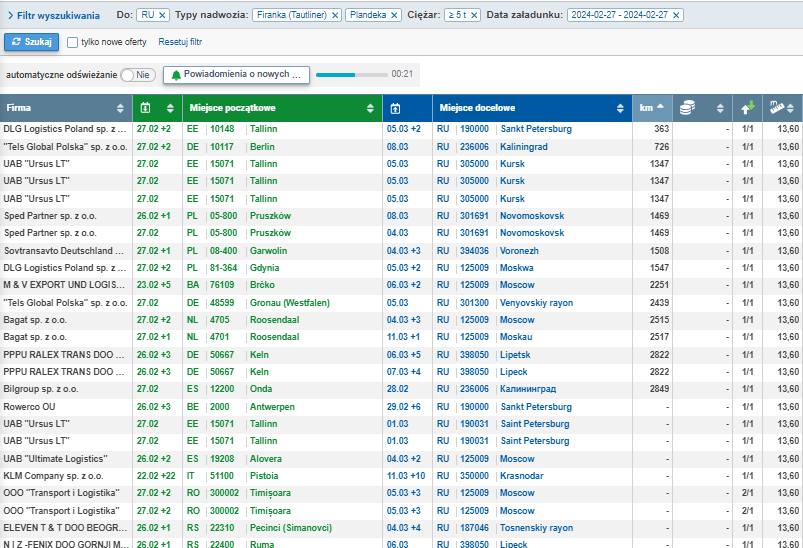Screen dimensions: 803x548
Task: Click Alovera origin city
Action: [266, 459]
